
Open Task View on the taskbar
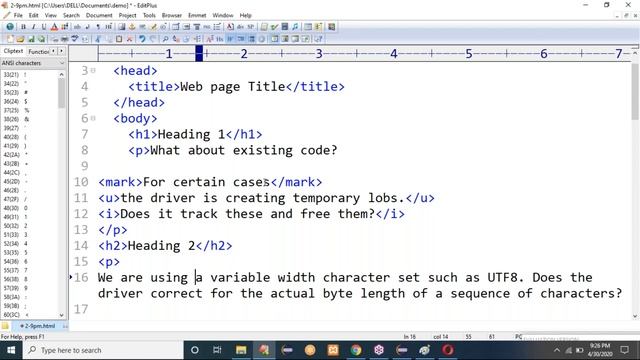tap(218, 350)
